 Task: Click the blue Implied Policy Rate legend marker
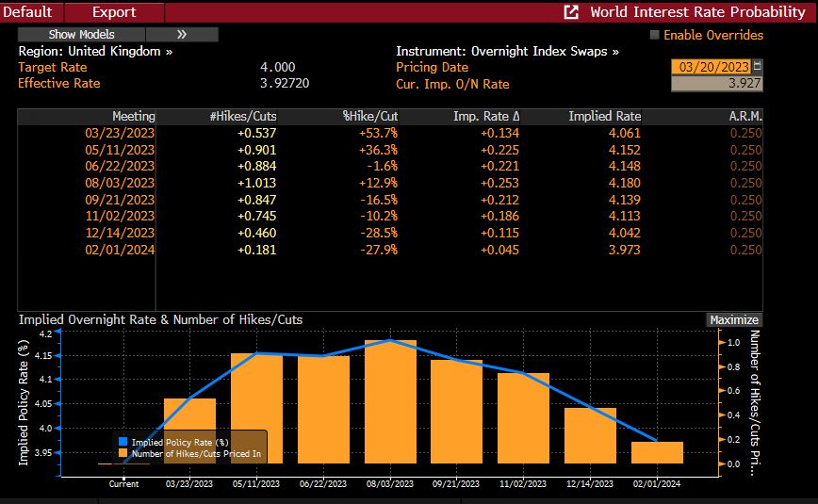click(x=122, y=441)
